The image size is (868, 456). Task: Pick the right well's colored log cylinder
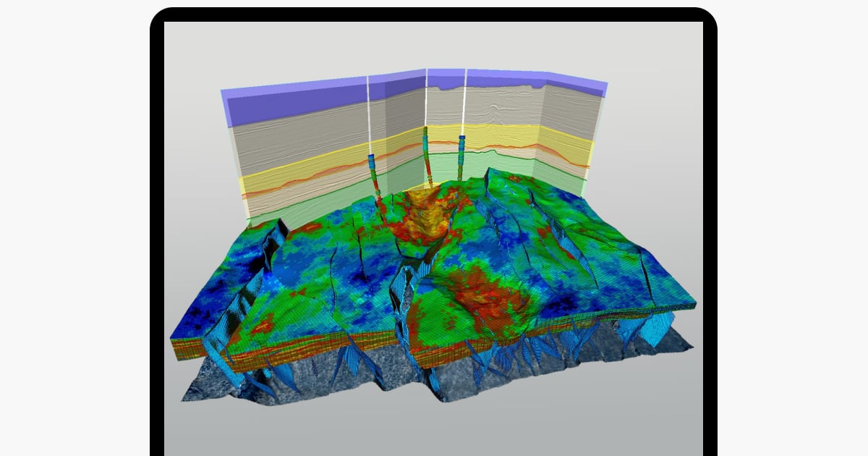(x=461, y=149)
